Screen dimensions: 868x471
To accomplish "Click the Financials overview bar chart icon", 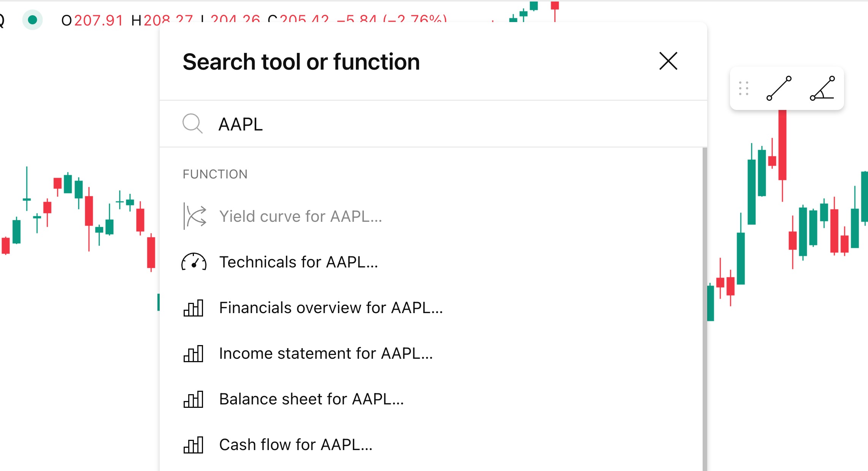I will (x=194, y=308).
